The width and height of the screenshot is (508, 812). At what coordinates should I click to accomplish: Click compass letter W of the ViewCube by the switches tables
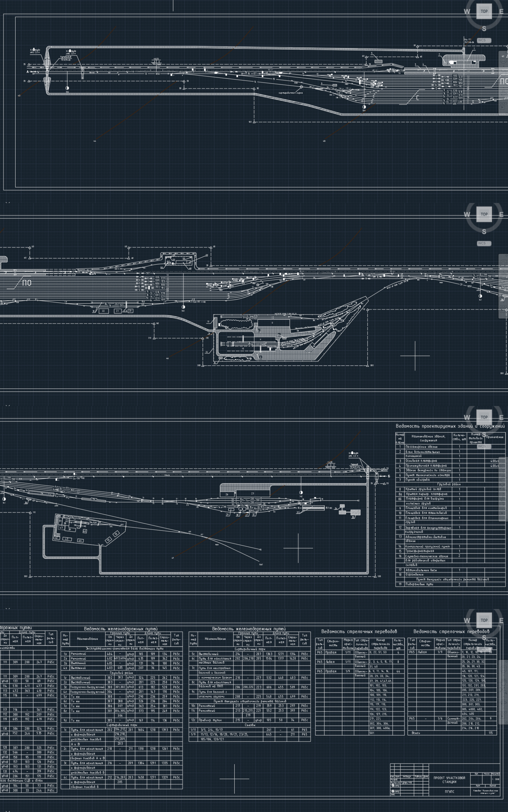[x=467, y=620]
